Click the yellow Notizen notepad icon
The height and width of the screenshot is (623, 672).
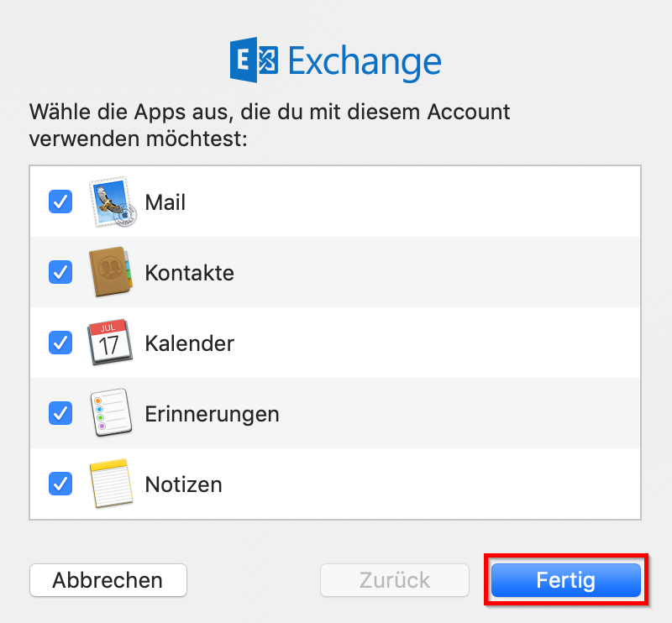click(111, 484)
